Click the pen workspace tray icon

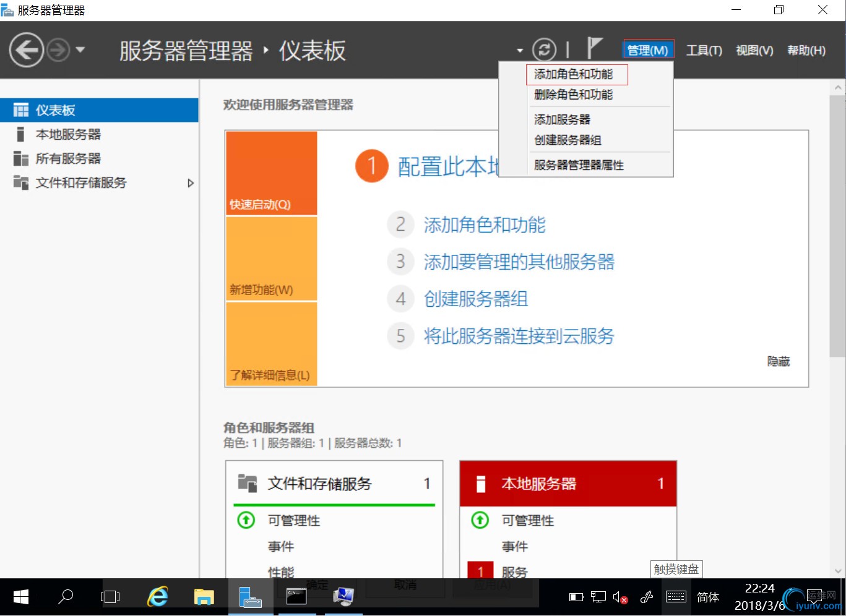coord(647,597)
